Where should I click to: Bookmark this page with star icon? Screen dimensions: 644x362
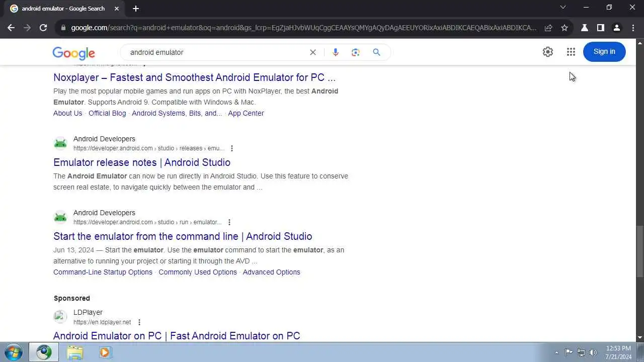[x=565, y=28]
